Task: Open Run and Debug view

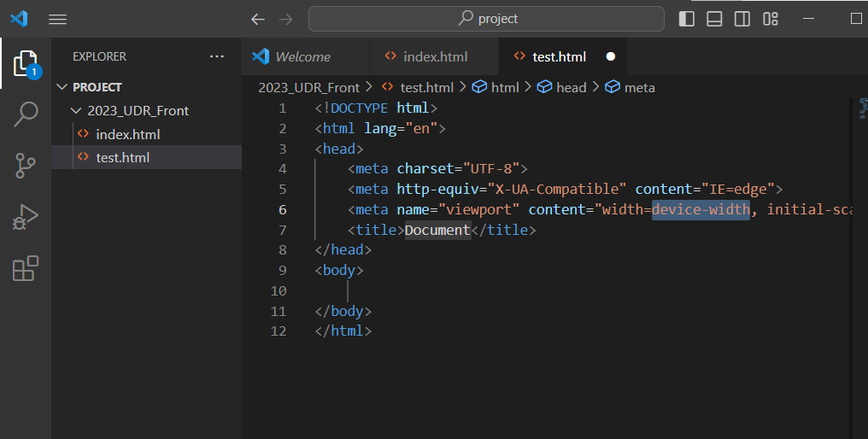Action: (26, 216)
